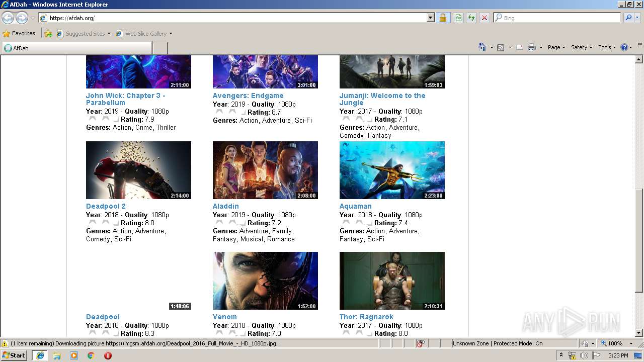Click the volume speaker tray icon
The width and height of the screenshot is (644, 362).
point(584,355)
